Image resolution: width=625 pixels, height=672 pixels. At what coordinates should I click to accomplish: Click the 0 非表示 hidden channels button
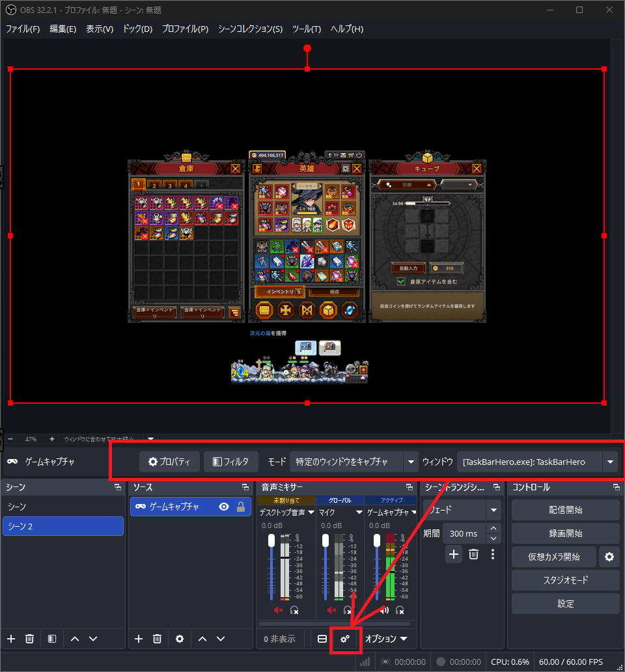pos(279,639)
